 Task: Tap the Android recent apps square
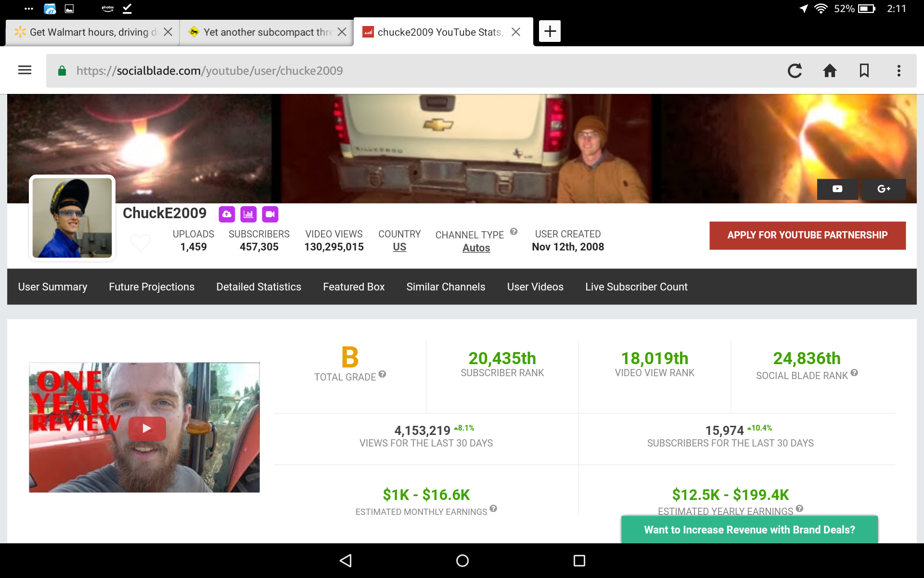[x=579, y=561]
